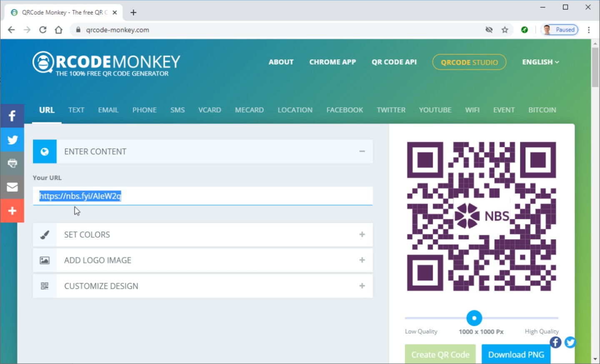Switch to the WIFI tab
Screen dimensions: 600x364
pos(472,110)
